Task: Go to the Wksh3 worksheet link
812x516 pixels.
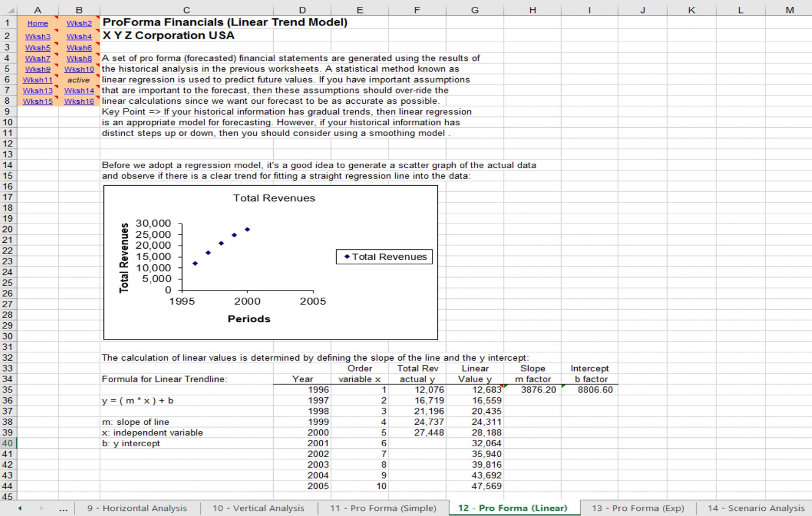Action: 38,36
